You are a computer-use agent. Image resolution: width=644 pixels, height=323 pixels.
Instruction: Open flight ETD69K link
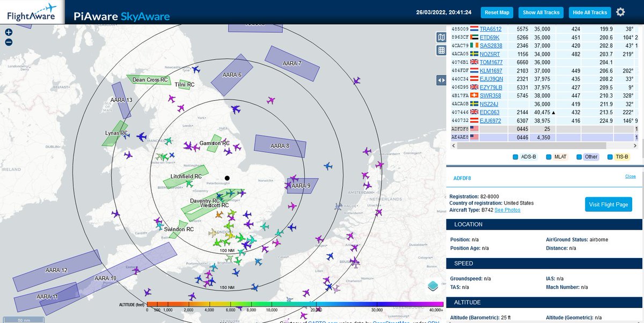tap(489, 38)
